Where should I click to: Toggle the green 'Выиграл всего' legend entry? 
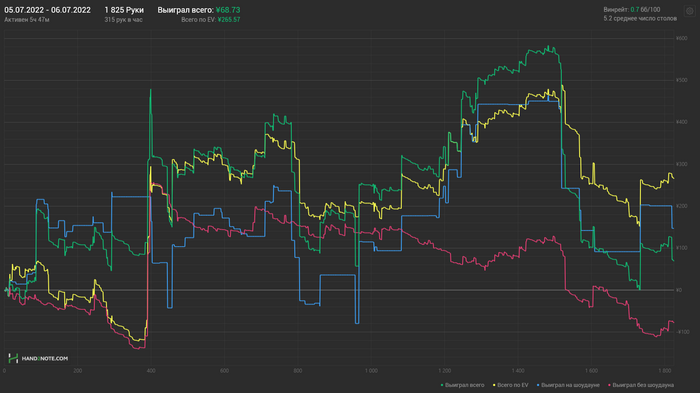tap(462, 385)
